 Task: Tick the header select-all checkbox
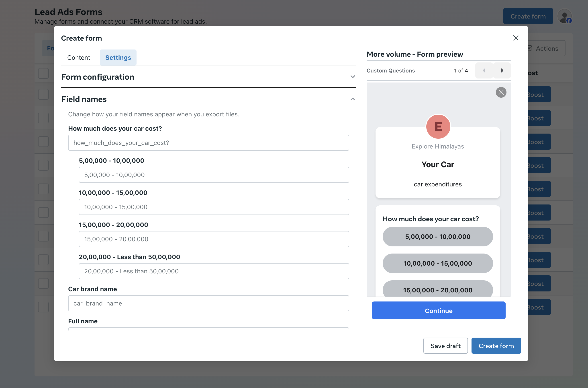pos(43,73)
